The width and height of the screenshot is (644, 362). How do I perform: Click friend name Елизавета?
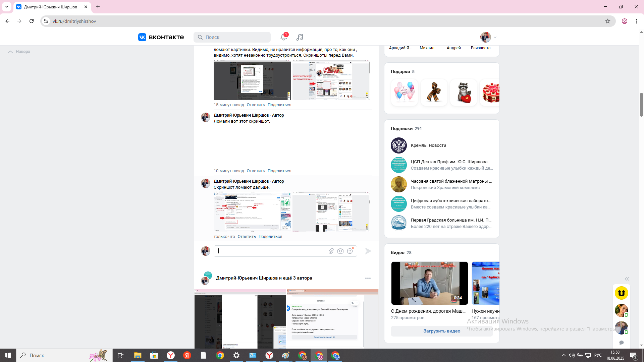[480, 48]
